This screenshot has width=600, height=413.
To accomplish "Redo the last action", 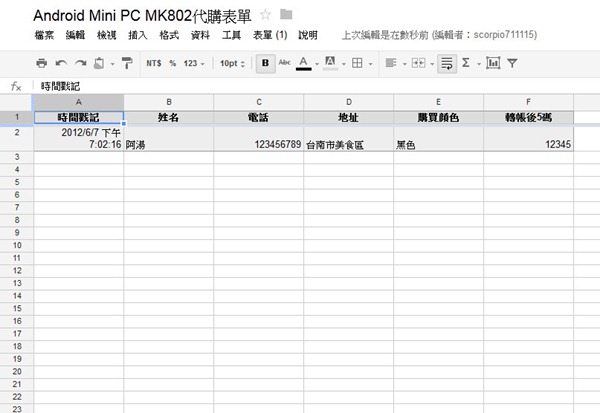I will pyautogui.click(x=80, y=63).
